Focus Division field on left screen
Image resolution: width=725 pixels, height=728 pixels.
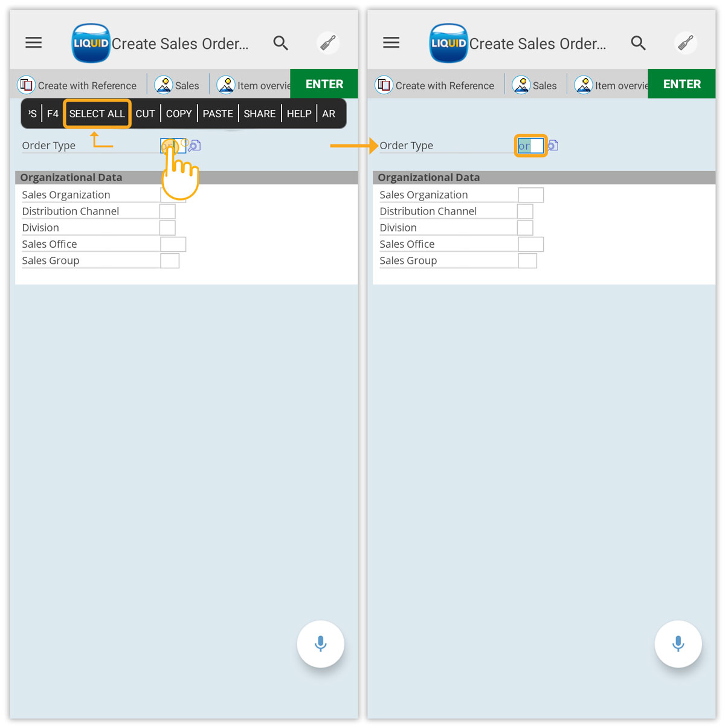[167, 228]
